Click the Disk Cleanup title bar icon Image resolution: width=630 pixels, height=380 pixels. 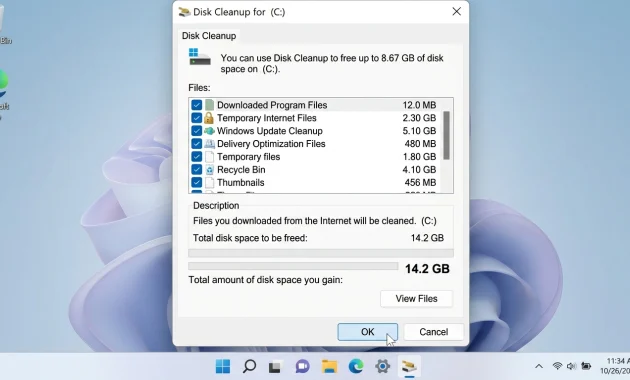coord(184,12)
